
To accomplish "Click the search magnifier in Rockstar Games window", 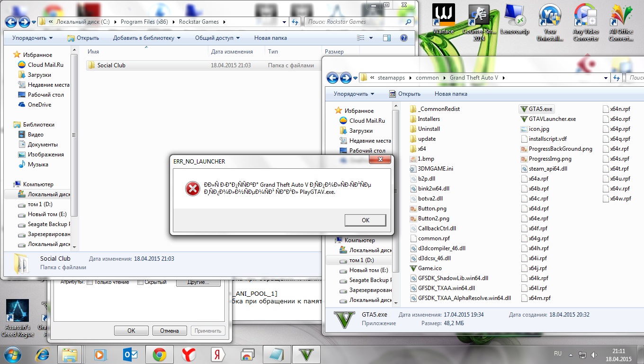I will point(409,22).
